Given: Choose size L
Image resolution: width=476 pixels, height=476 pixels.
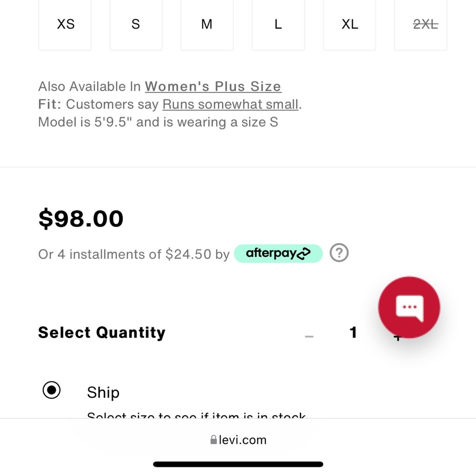Looking at the screenshot, I should (278, 25).
